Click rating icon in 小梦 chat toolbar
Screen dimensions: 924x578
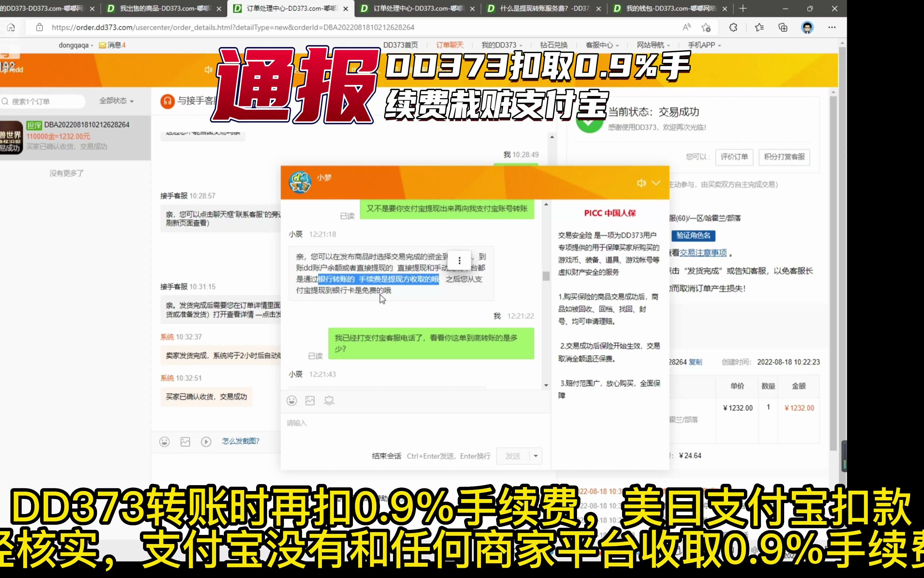[329, 400]
